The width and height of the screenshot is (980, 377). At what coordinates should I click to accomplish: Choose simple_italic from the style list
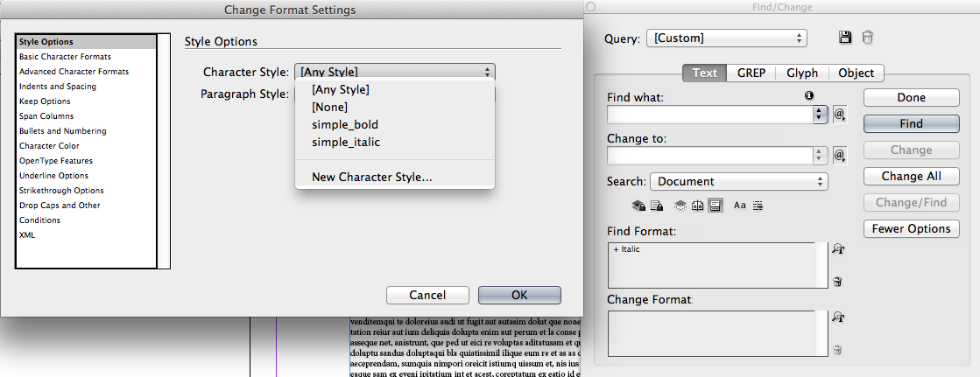(x=346, y=142)
